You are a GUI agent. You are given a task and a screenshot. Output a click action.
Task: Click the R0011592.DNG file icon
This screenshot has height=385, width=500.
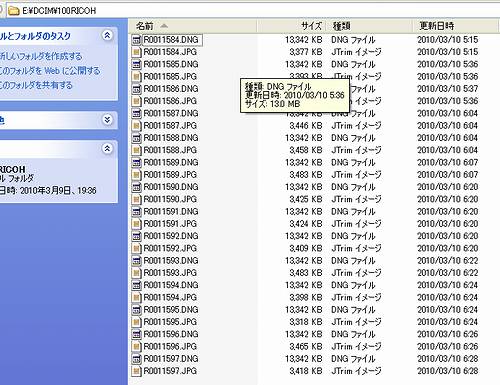[x=136, y=236]
